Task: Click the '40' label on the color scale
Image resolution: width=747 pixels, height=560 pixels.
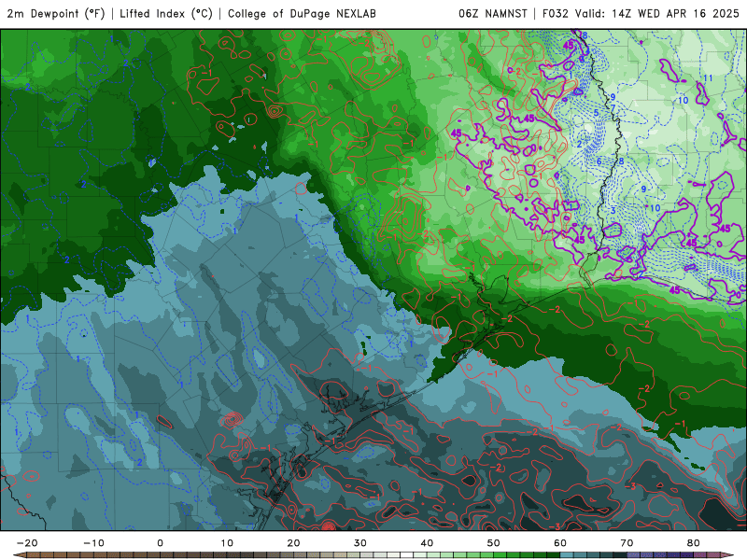Action: (x=427, y=543)
